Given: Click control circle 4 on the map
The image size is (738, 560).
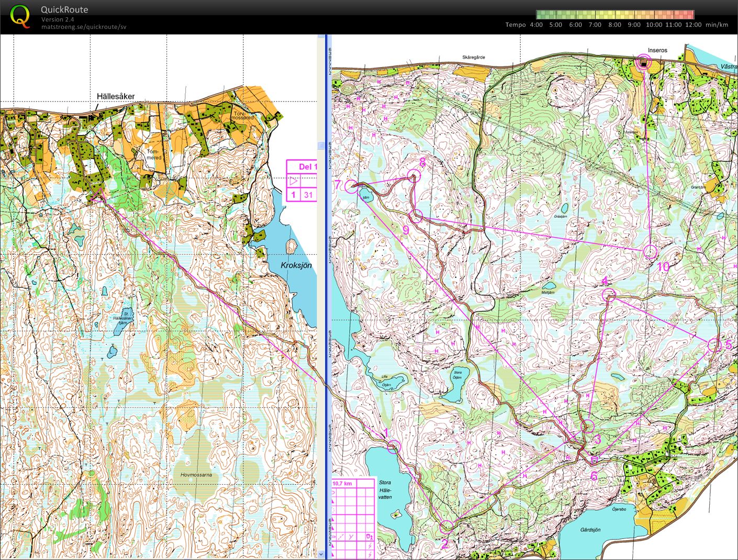Looking at the screenshot, I should [x=608, y=295].
